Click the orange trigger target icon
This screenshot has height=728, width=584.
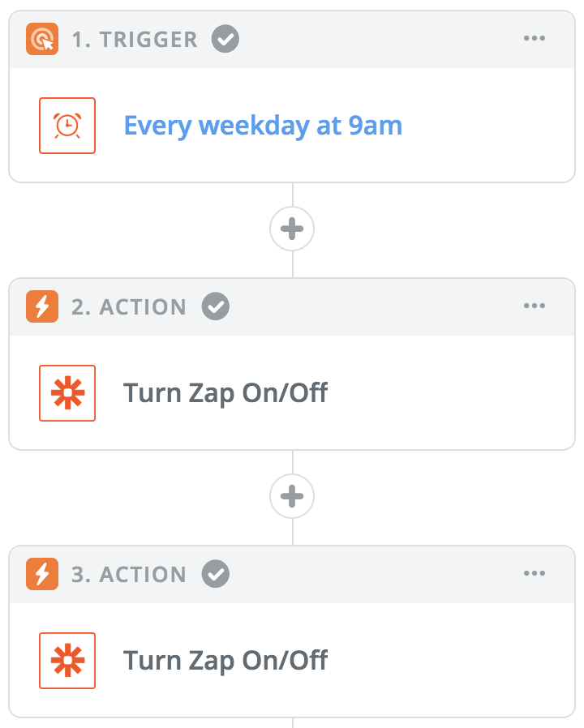click(x=42, y=39)
